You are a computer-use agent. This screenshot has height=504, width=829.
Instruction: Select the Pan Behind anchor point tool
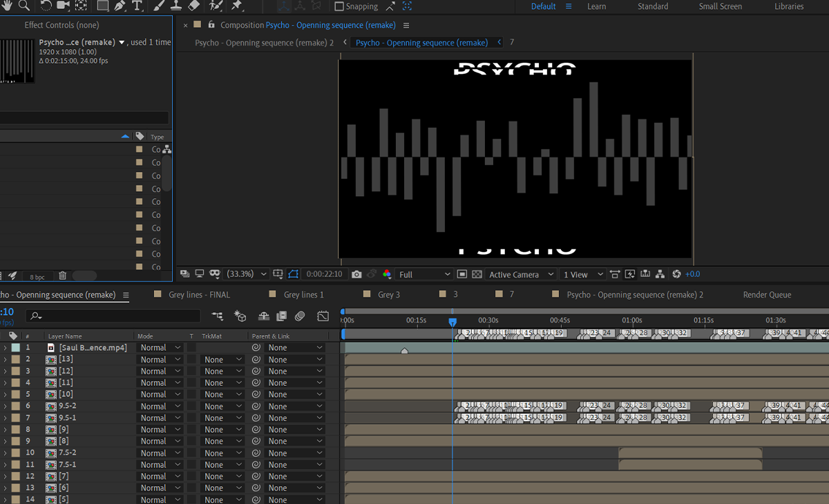pyautogui.click(x=81, y=6)
